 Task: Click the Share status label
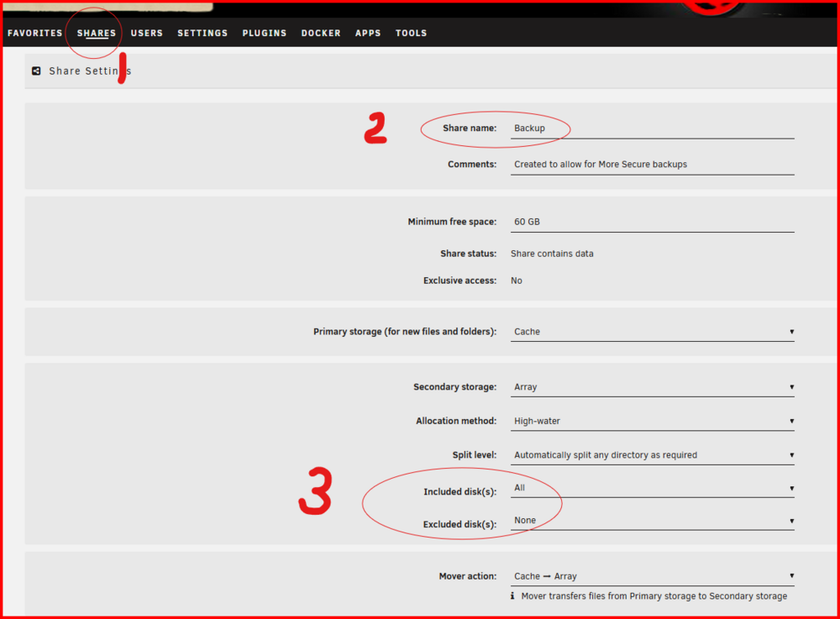pyautogui.click(x=469, y=254)
